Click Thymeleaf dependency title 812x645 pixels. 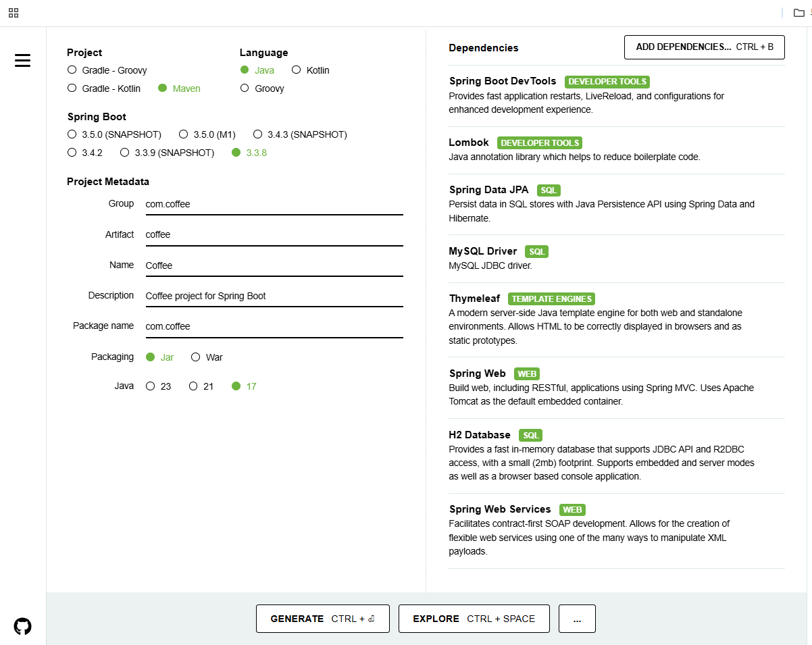point(474,299)
